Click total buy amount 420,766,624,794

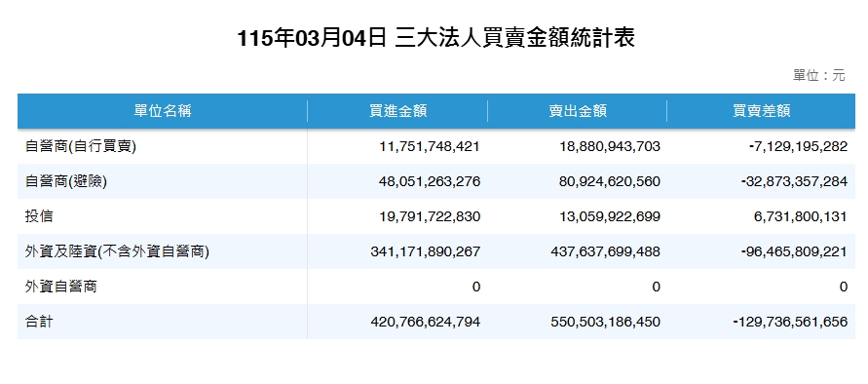tap(425, 322)
